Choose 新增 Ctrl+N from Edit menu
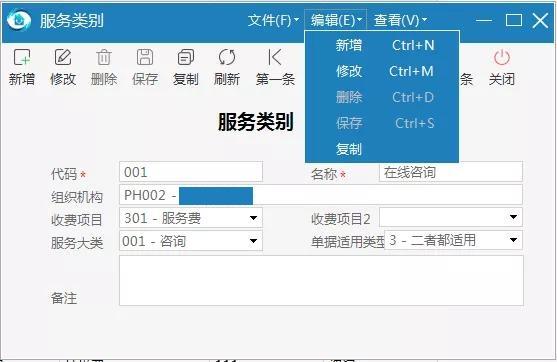 [382, 45]
